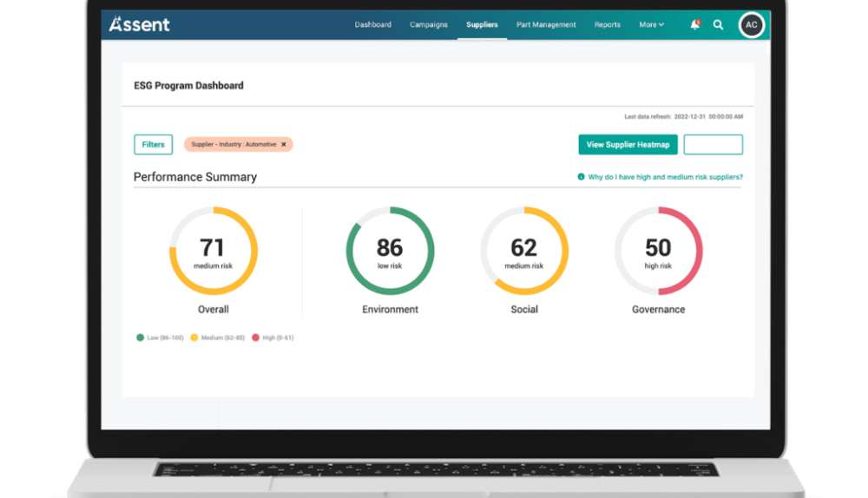Viewport: 868px width, 498px height.
Task: Open search with the magnifier icon
Action: pyautogui.click(x=718, y=25)
